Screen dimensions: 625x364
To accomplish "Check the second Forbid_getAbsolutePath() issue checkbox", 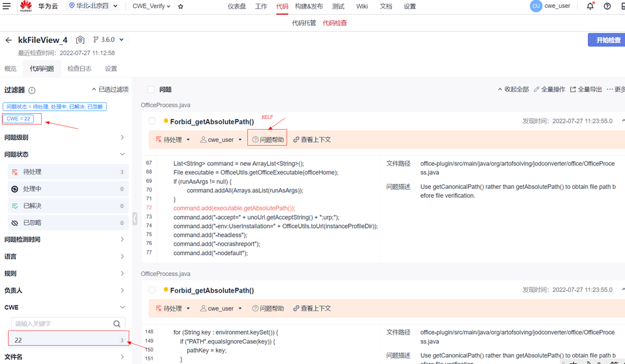I will pos(152,290).
